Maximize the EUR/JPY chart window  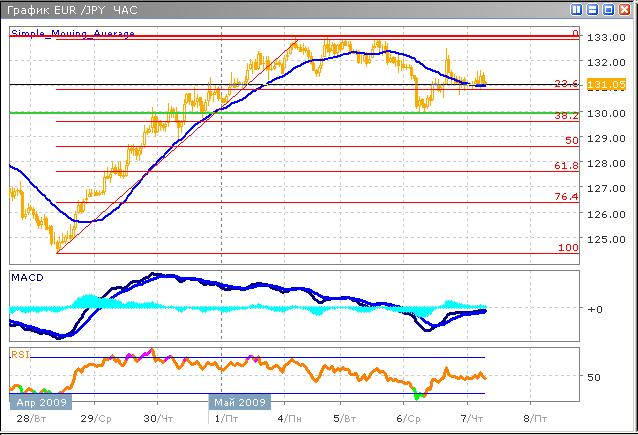(609, 9)
